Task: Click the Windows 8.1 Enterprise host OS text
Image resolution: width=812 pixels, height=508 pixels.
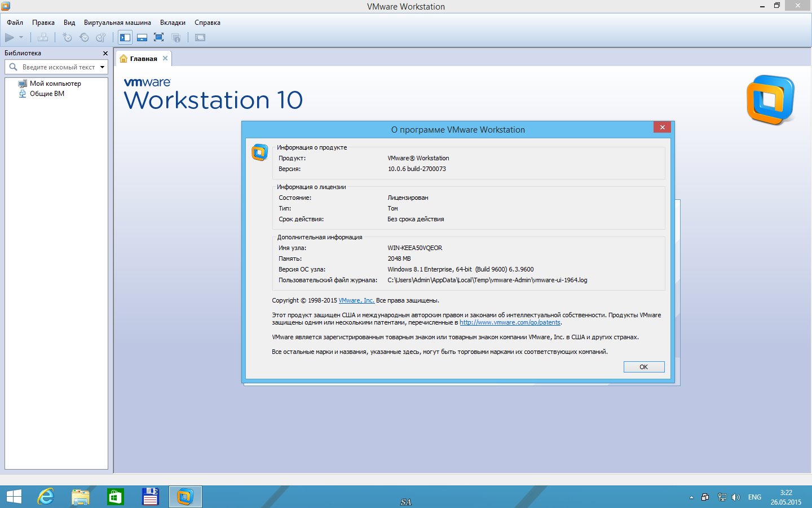Action: [x=461, y=269]
